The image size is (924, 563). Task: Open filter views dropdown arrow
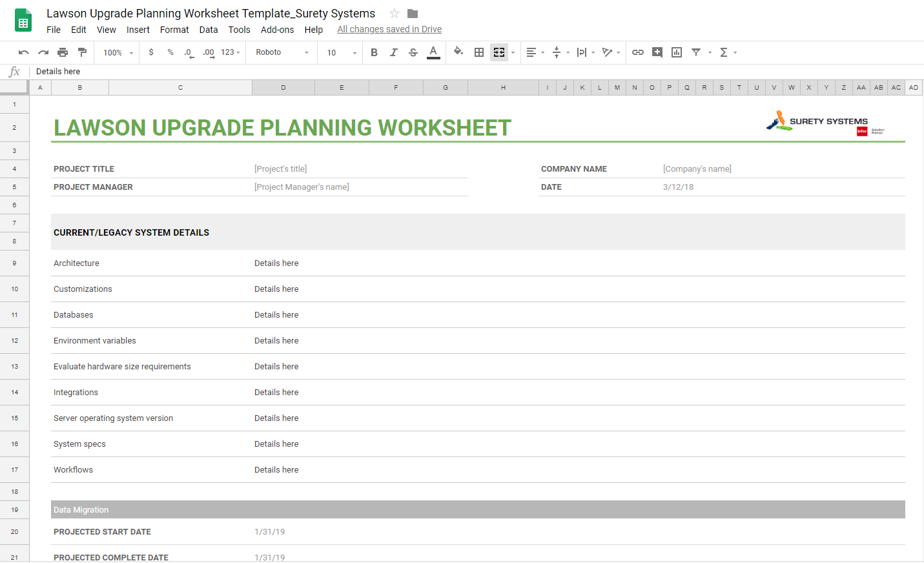tap(710, 53)
